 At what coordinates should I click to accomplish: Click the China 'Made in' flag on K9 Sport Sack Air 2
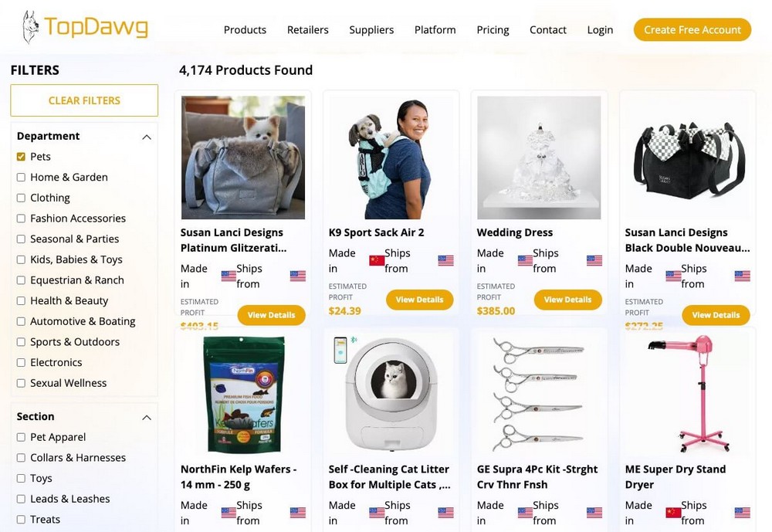[x=376, y=260]
